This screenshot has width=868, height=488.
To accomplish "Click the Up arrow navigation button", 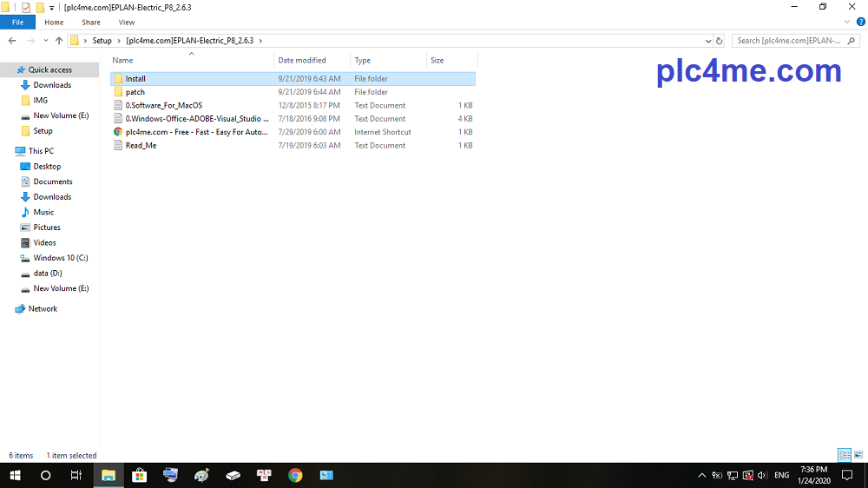I will [x=59, y=41].
